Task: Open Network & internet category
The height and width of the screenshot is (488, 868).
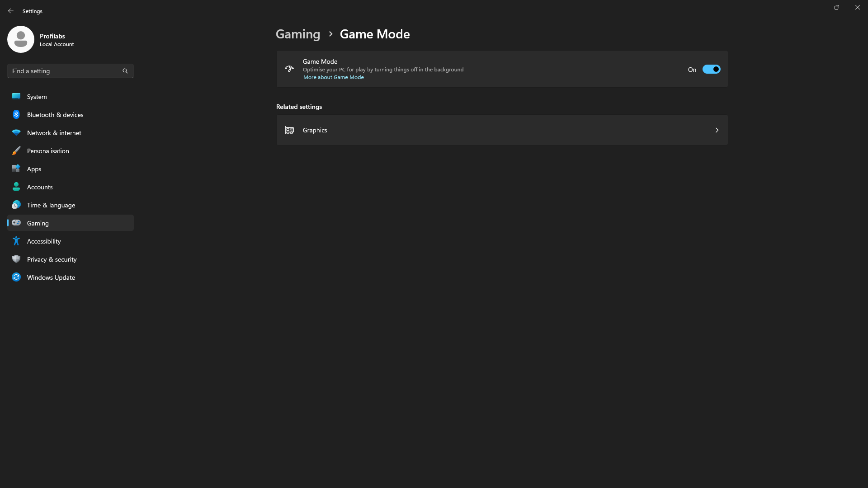Action: tap(71, 132)
